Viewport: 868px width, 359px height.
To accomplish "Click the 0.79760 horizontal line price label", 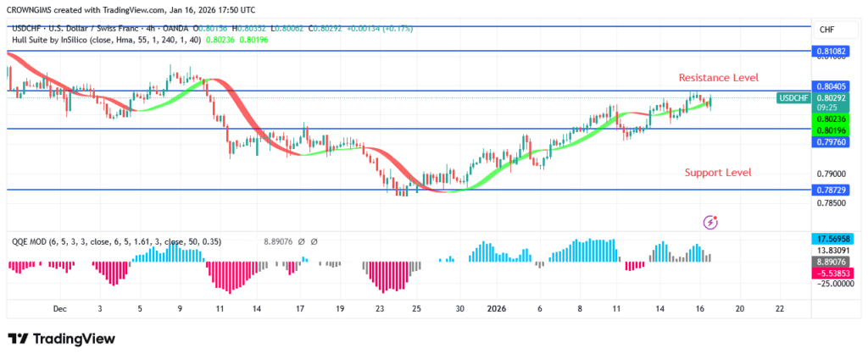I will pyautogui.click(x=831, y=141).
